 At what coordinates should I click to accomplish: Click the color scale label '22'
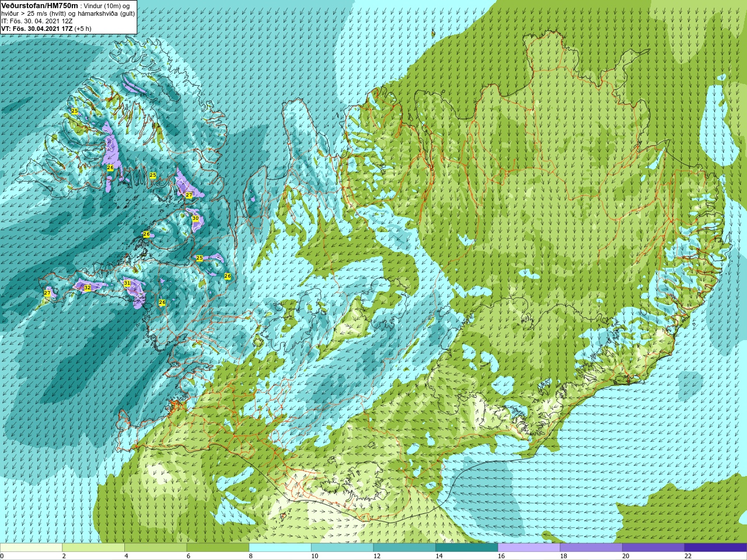[688, 556]
